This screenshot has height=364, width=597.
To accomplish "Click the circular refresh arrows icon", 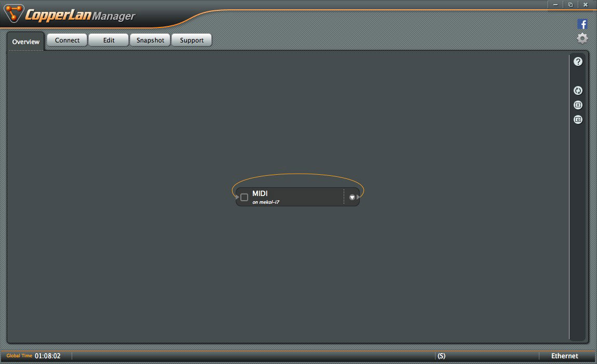I will tap(578, 91).
